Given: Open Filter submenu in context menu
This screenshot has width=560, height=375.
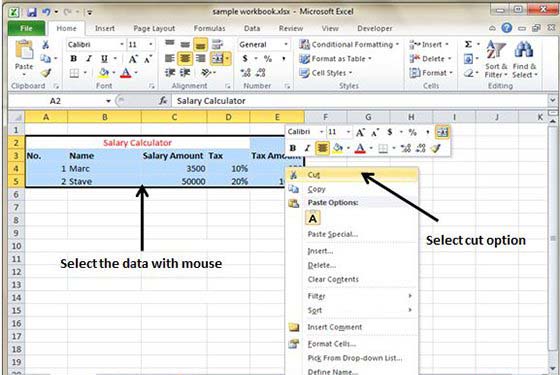Looking at the screenshot, I should (352, 296).
